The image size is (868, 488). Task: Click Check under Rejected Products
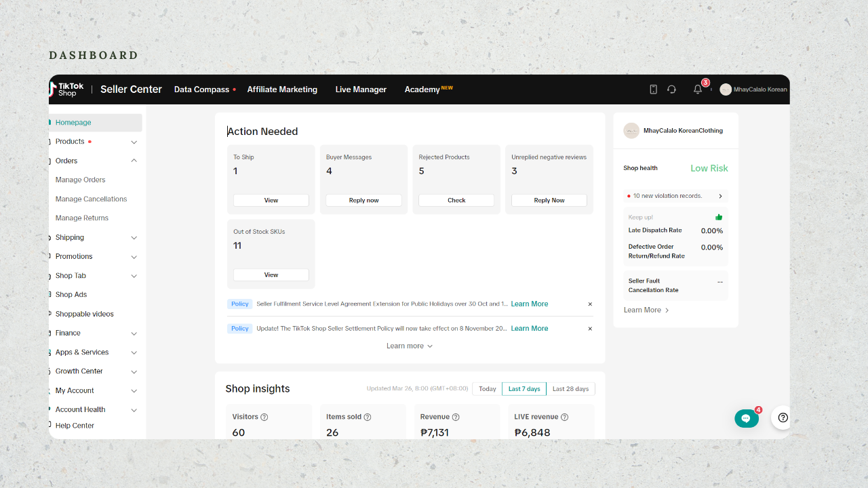(456, 201)
